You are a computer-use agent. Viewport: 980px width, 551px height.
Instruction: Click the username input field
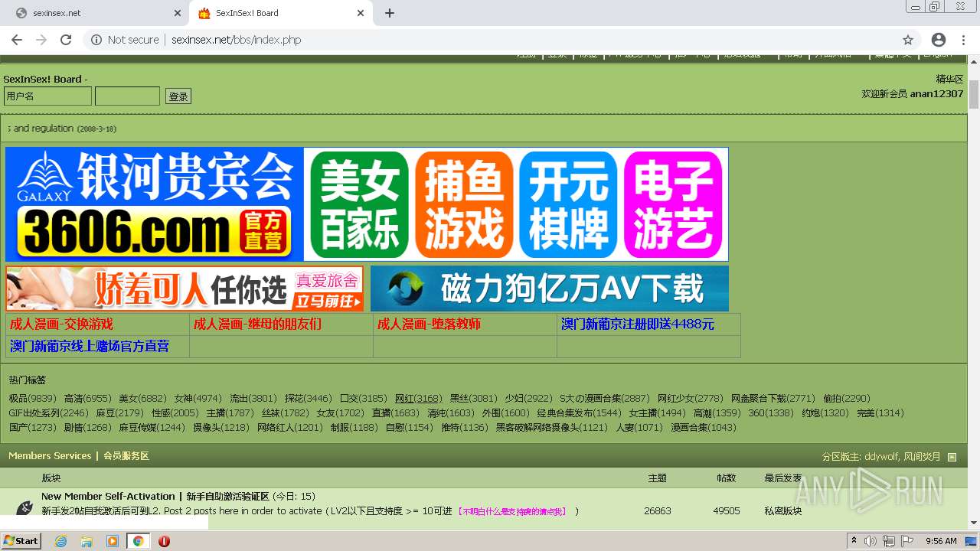pyautogui.click(x=47, y=96)
